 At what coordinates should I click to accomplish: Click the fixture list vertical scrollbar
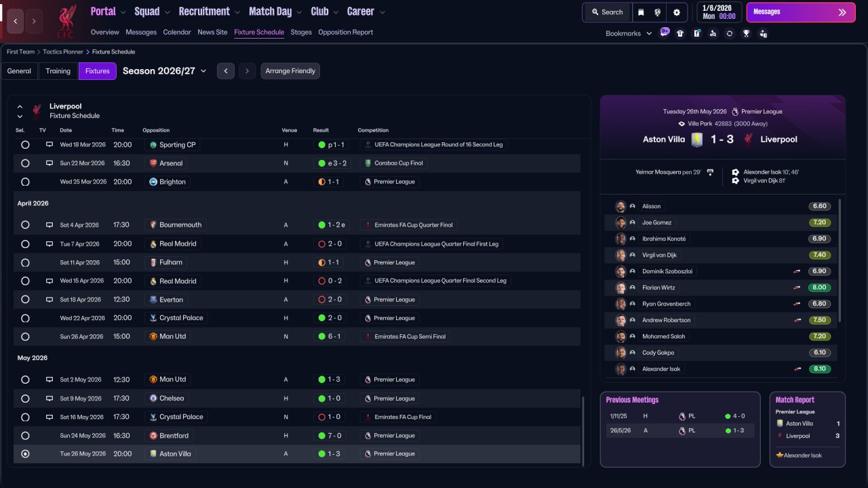click(583, 430)
